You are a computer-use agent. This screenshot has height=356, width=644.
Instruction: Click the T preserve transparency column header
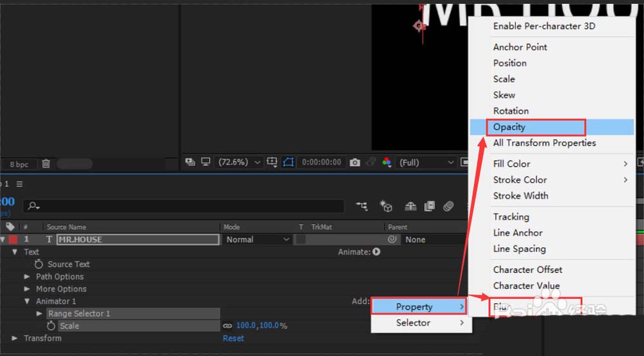[x=301, y=227]
